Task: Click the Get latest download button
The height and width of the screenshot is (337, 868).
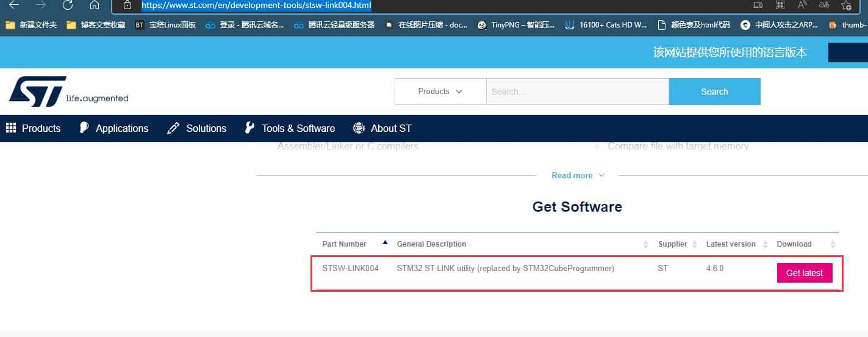Action: click(x=804, y=273)
